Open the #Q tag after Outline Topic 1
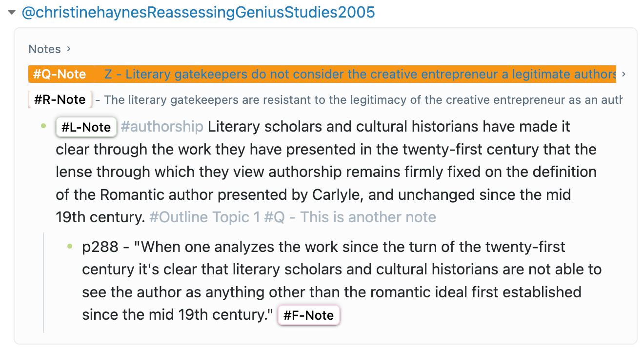This screenshot has height=348, width=644. (x=274, y=217)
